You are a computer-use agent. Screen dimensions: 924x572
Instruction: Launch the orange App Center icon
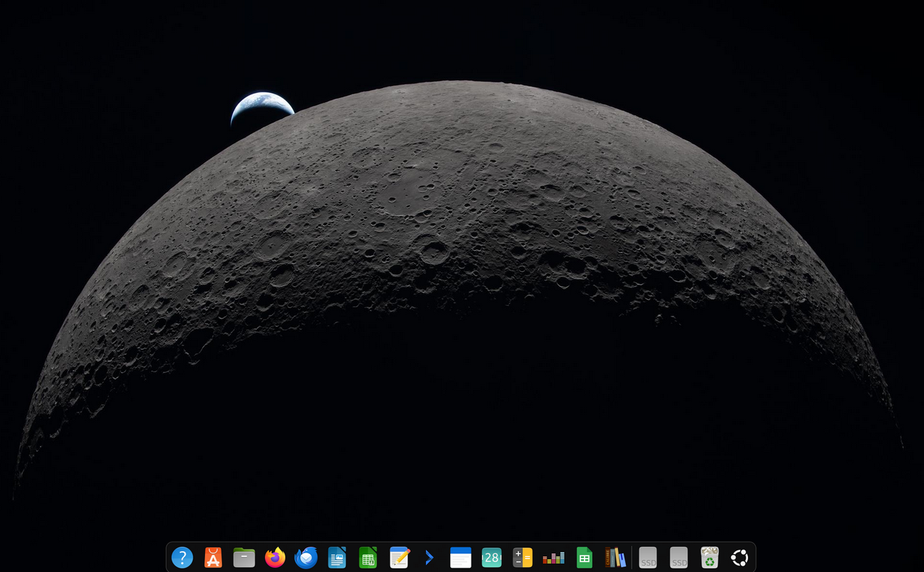(213, 558)
